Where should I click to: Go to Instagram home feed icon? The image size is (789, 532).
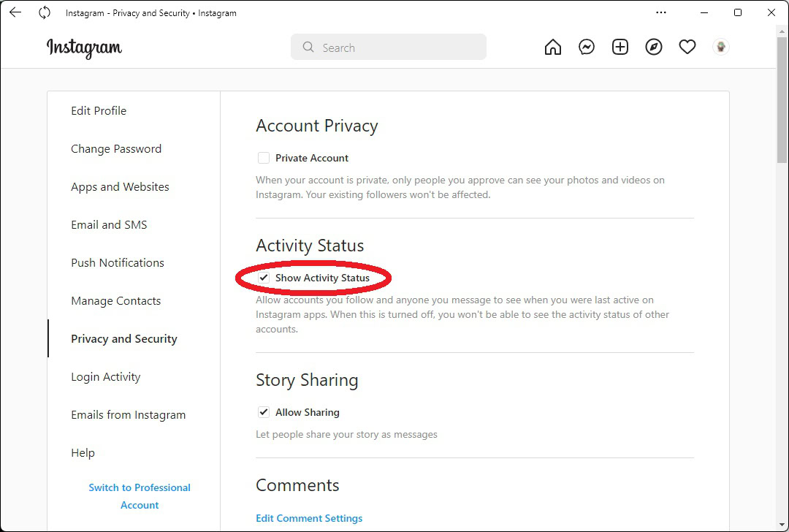point(553,47)
